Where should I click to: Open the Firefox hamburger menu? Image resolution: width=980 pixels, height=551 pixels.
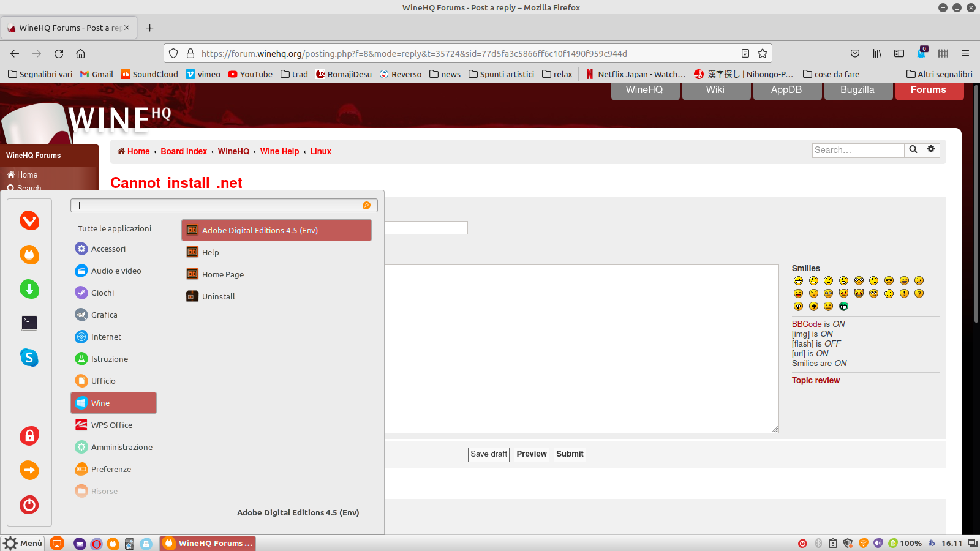pyautogui.click(x=965, y=53)
